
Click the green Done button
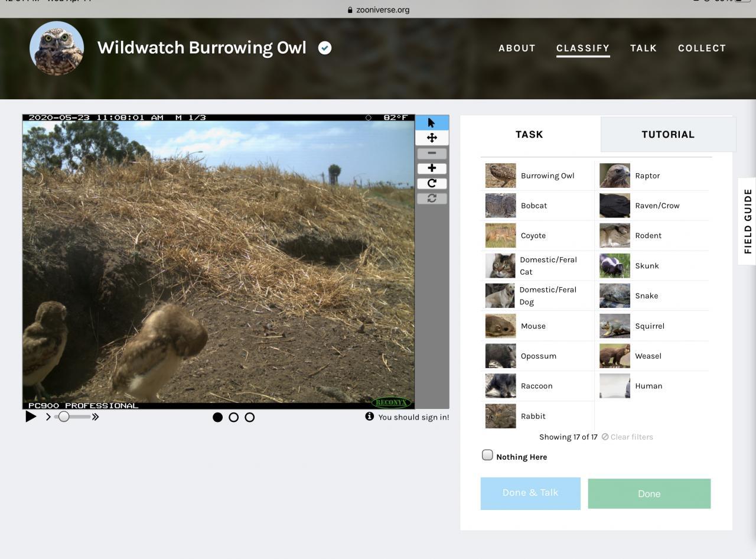[649, 493]
